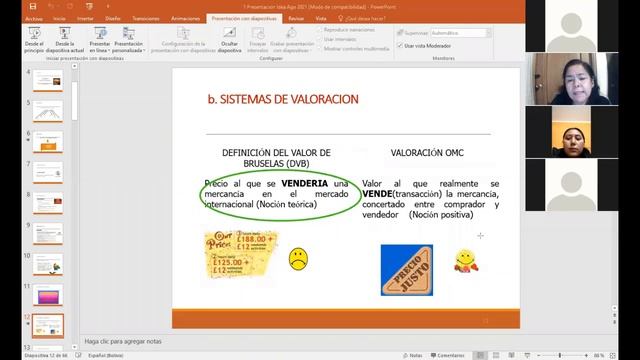Click the ¿Qué desea hacer? search box

coord(362,18)
